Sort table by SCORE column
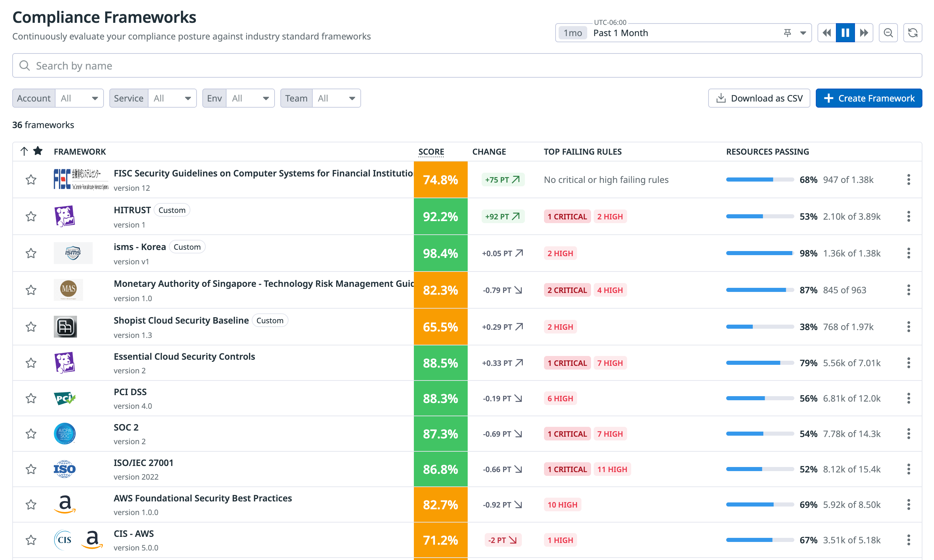The width and height of the screenshot is (934, 560). (x=431, y=152)
